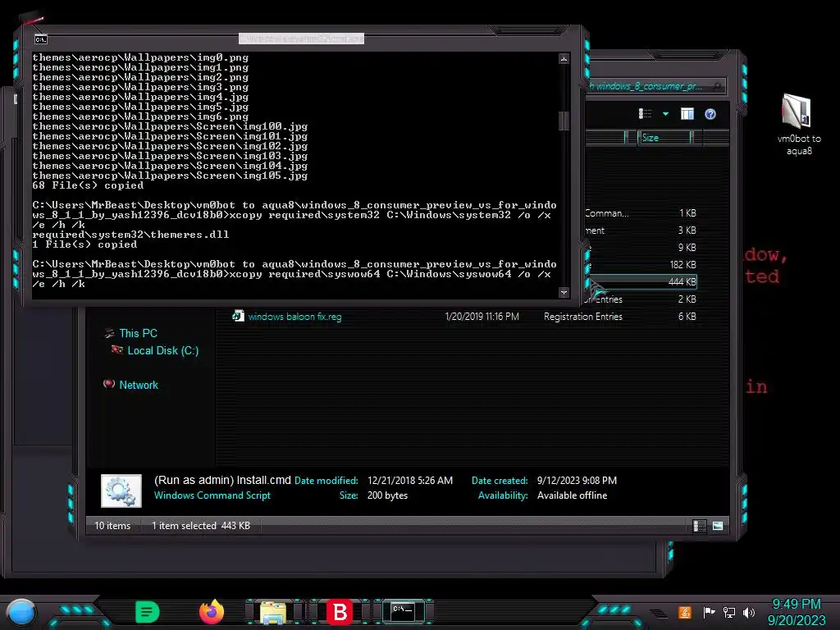840x630 pixels.
Task: Select the file row sized 9 KB
Action: [642, 248]
